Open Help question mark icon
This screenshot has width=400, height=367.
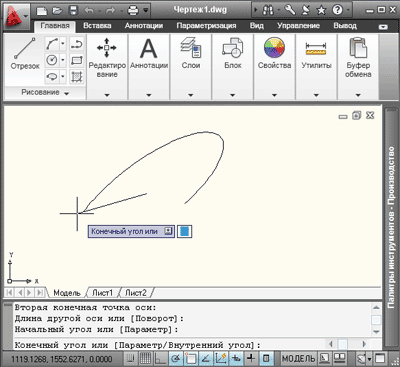point(338,10)
